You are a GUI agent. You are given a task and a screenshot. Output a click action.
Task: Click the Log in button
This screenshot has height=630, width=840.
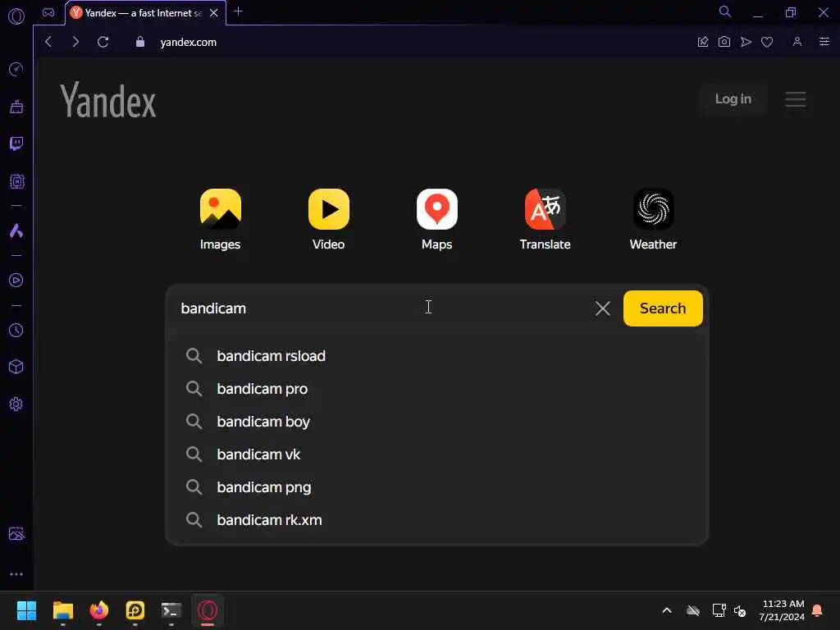coord(733,99)
